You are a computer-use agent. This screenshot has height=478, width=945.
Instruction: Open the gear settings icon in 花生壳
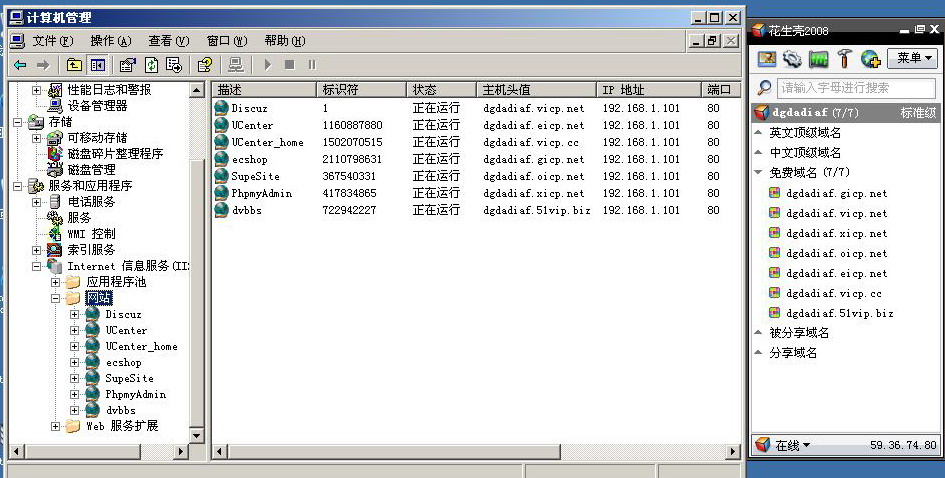[792, 58]
